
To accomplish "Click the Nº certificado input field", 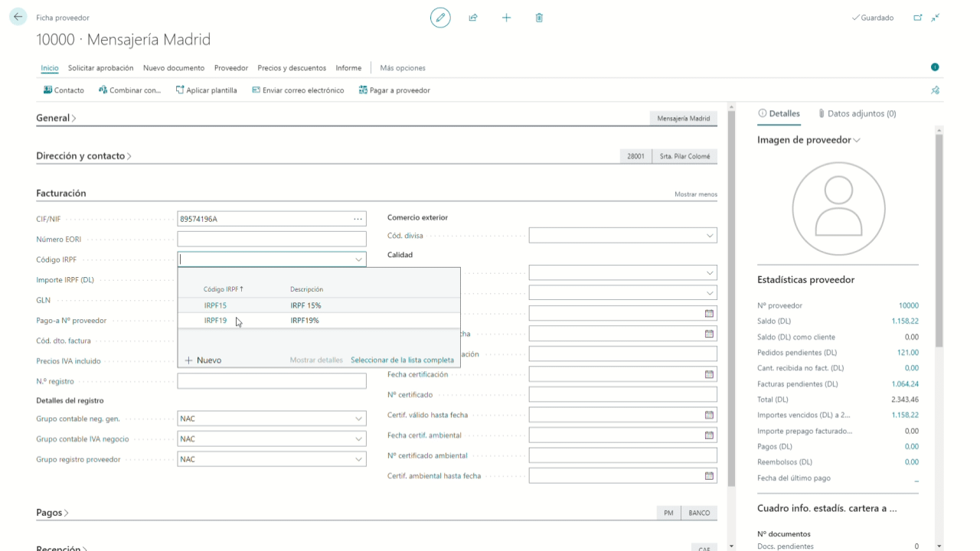I will [x=622, y=395].
